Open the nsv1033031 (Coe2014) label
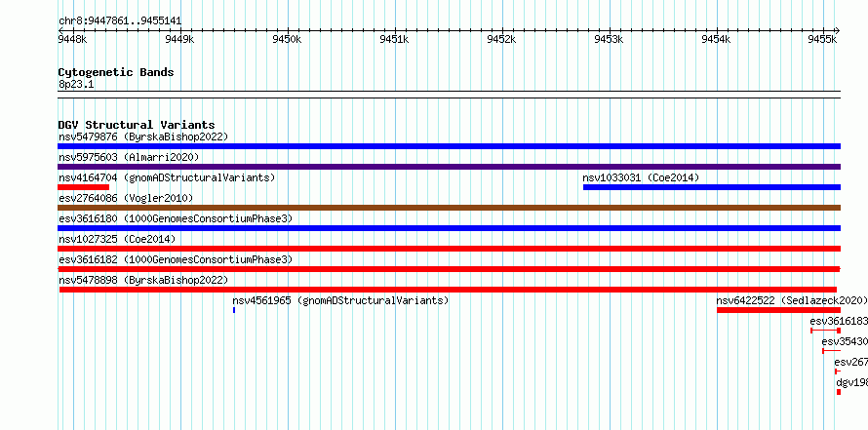 641,177
